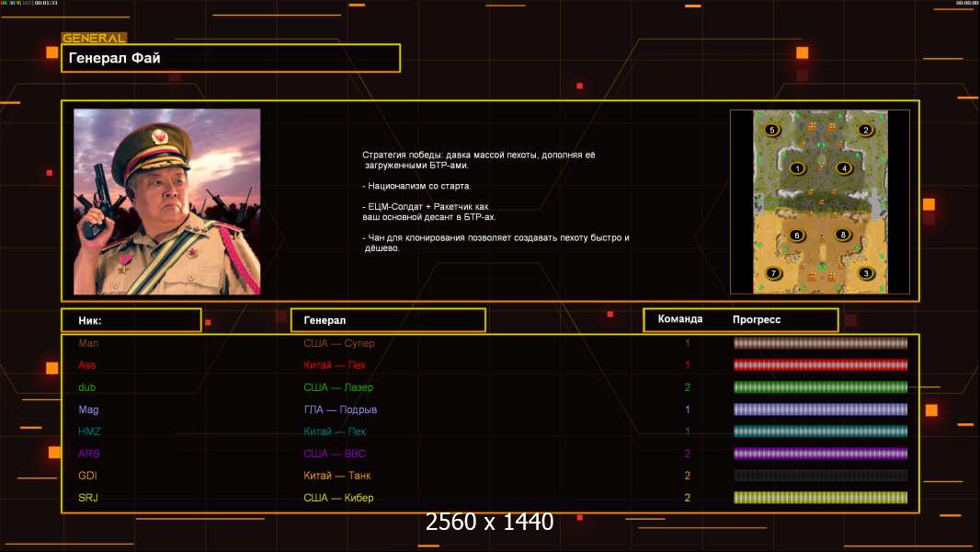
Task: Select start position 7 on the minimap
Action: [x=773, y=273]
